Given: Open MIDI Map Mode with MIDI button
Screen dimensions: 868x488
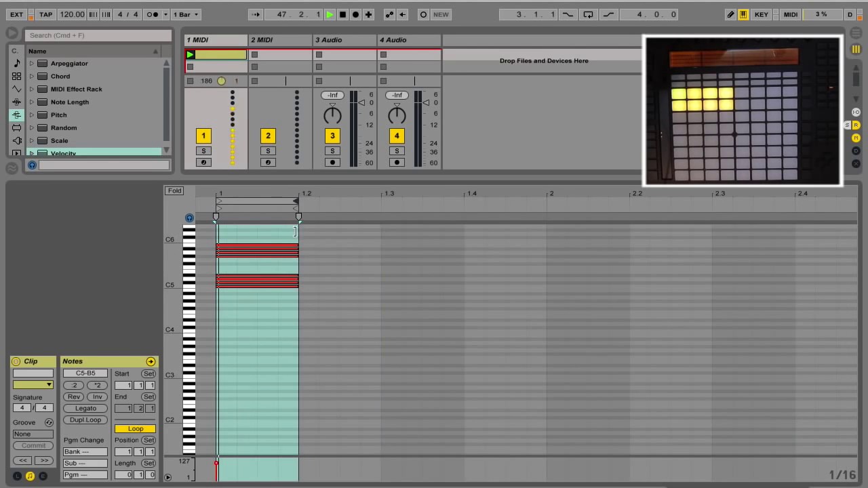Looking at the screenshot, I should (x=791, y=14).
